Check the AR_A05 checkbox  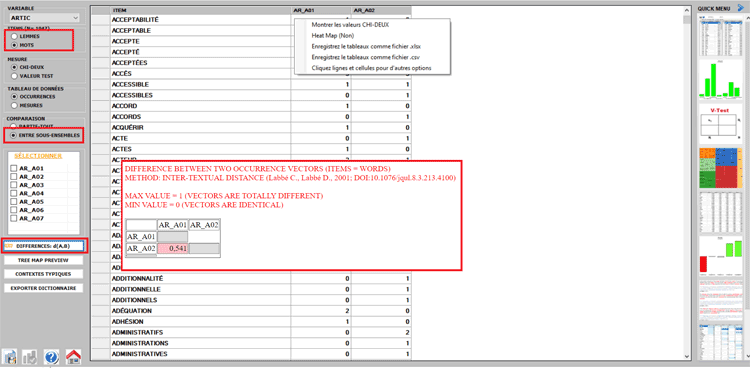pyautogui.click(x=13, y=202)
